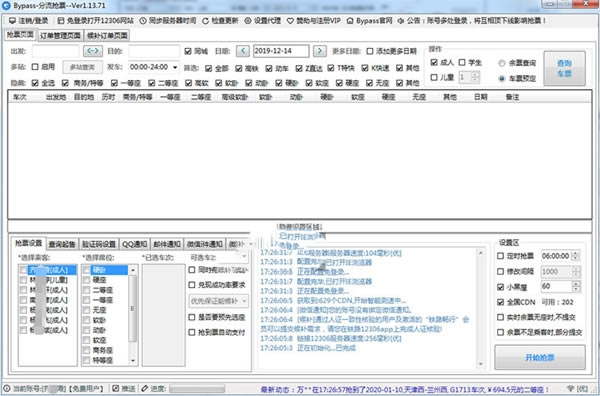Enable multi-station 启用 checkbox
The image size is (600, 396).
point(35,67)
